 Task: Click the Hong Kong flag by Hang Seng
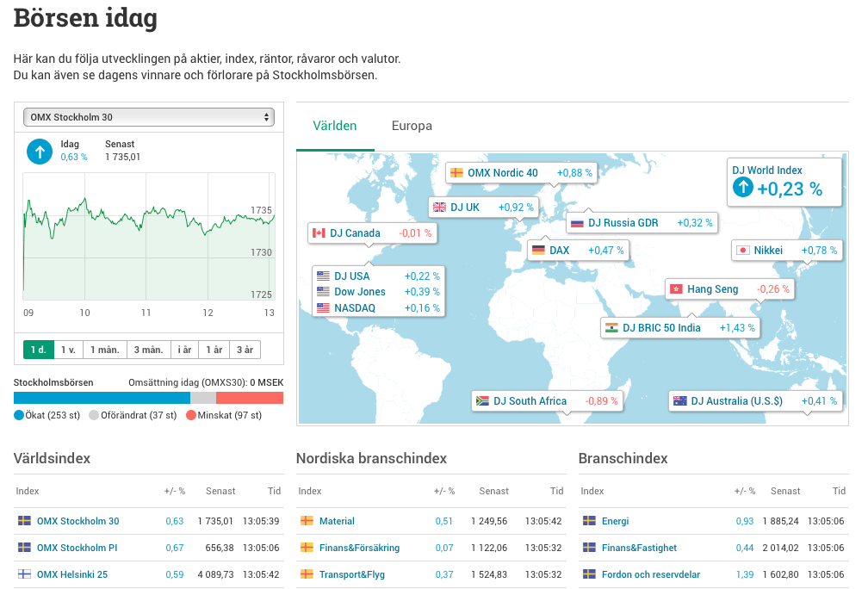[676, 289]
